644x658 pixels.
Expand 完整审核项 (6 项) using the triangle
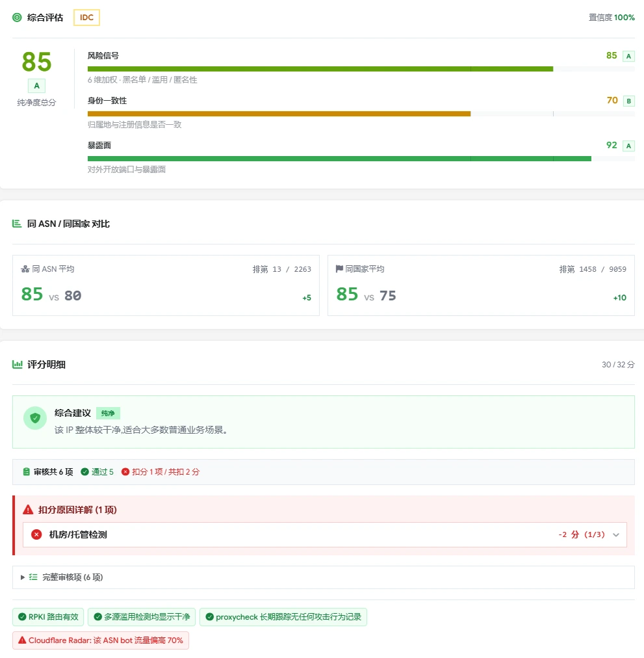tap(23, 577)
